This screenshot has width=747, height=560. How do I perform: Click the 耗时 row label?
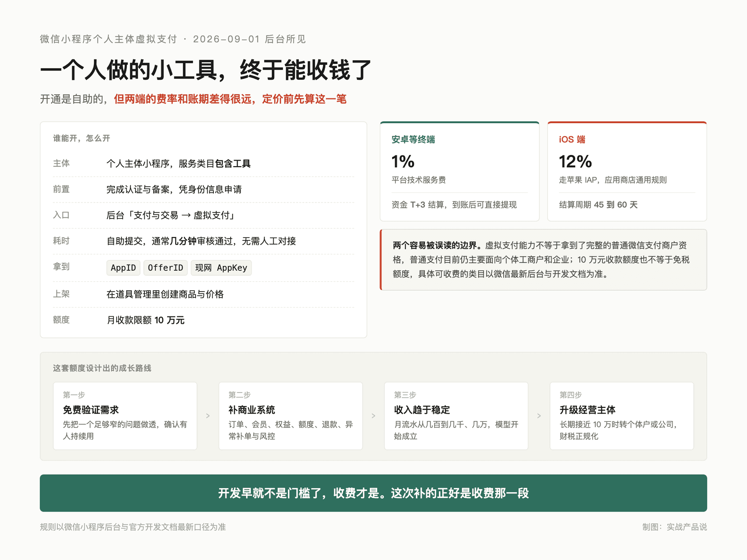(61, 241)
